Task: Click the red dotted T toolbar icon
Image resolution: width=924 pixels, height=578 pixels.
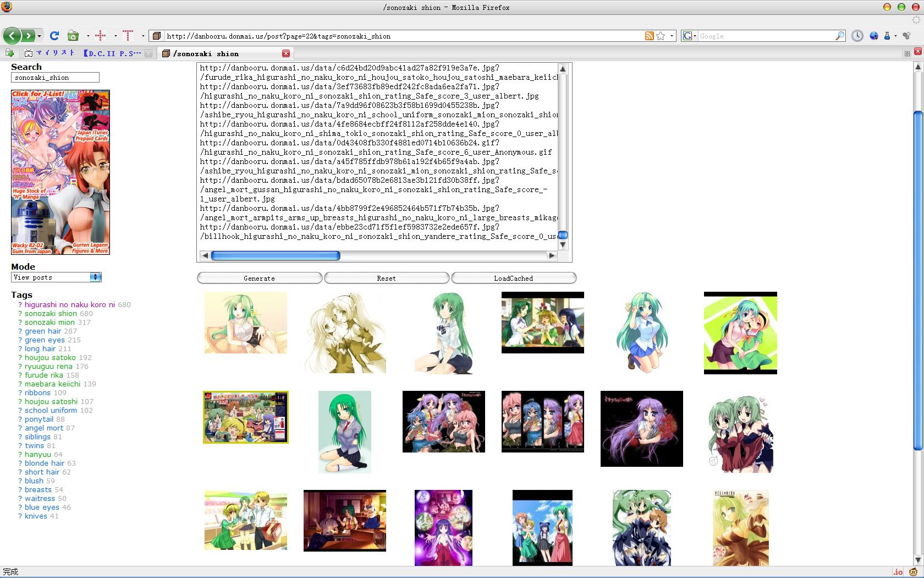Action: pos(128,36)
